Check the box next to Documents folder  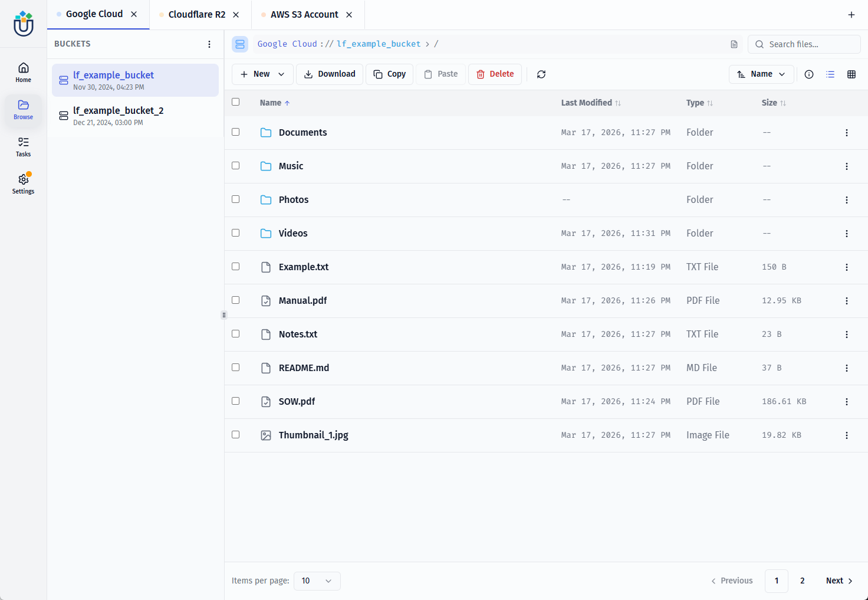(x=236, y=132)
